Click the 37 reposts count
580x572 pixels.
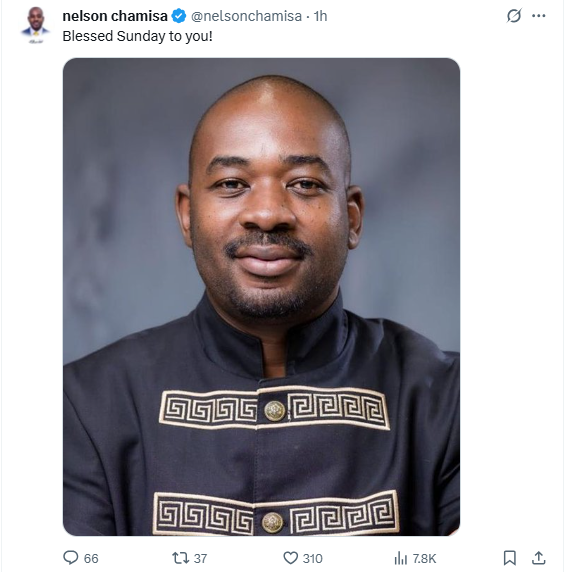(x=200, y=558)
